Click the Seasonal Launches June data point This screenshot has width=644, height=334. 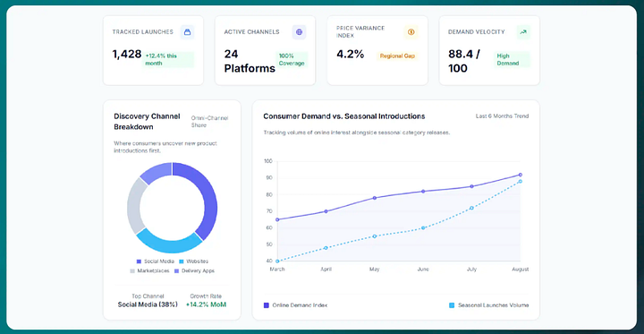423,227
